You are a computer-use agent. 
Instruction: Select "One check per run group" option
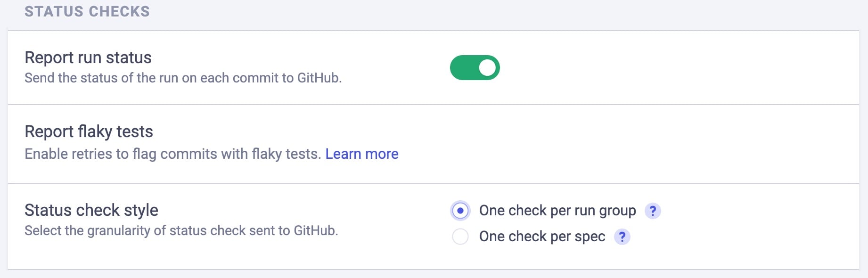coord(460,211)
